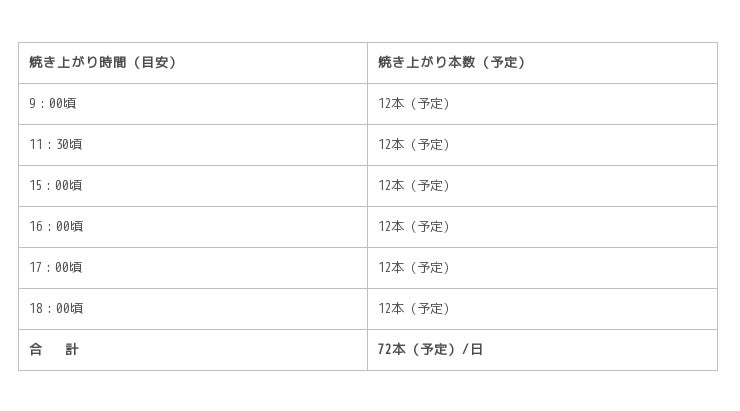
Task: Click 12本（予定） in the 15：00頃 row
Action: [x=415, y=186]
